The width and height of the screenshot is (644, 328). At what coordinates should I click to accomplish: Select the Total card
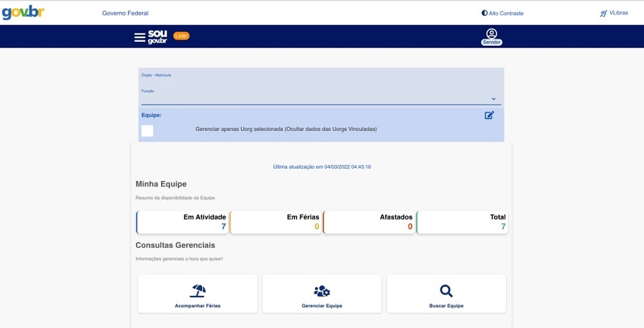pos(462,222)
